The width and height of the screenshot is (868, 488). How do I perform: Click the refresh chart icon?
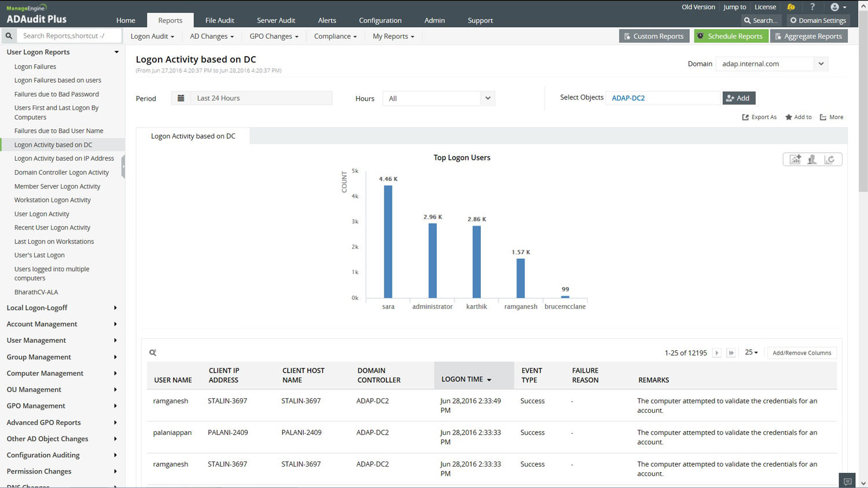[829, 160]
